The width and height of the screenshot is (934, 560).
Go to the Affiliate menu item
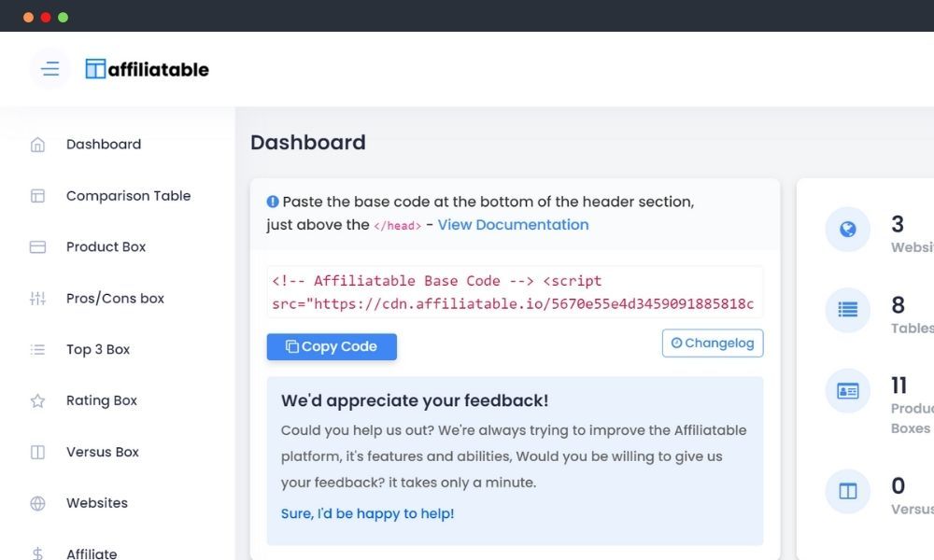point(92,553)
